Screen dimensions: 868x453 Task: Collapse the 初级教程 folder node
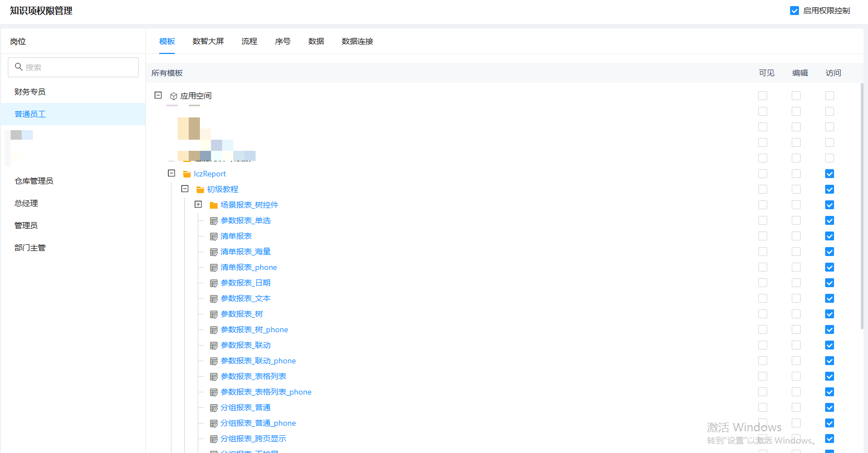pyautogui.click(x=185, y=189)
